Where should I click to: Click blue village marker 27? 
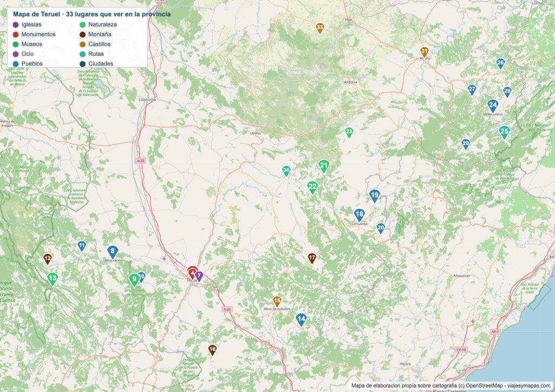click(472, 89)
